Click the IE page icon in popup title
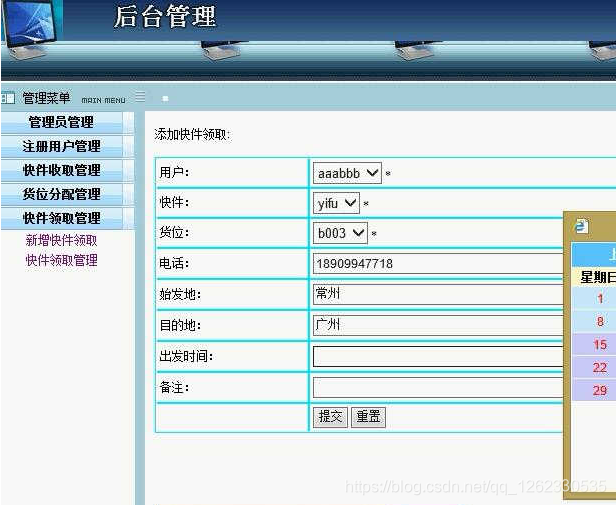 [581, 226]
